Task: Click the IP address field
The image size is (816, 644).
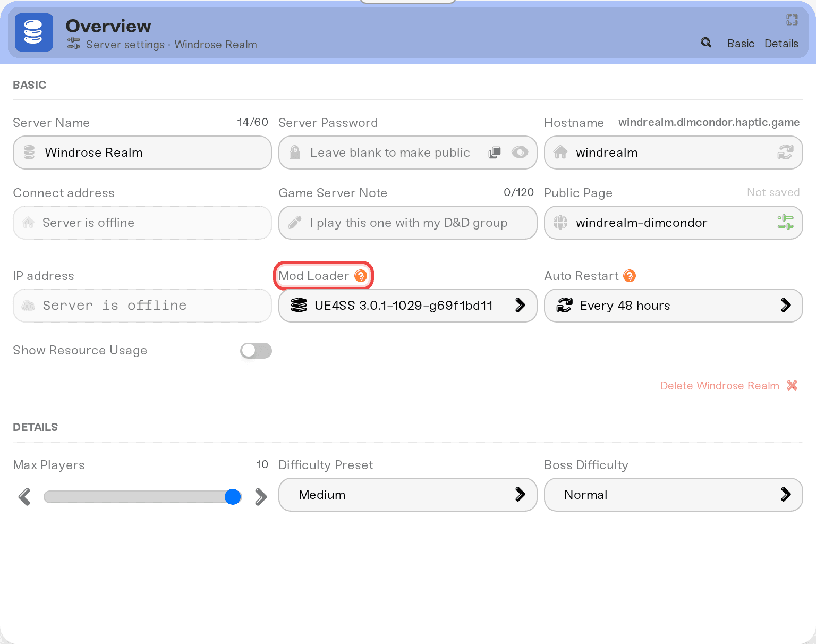Action: pos(142,306)
